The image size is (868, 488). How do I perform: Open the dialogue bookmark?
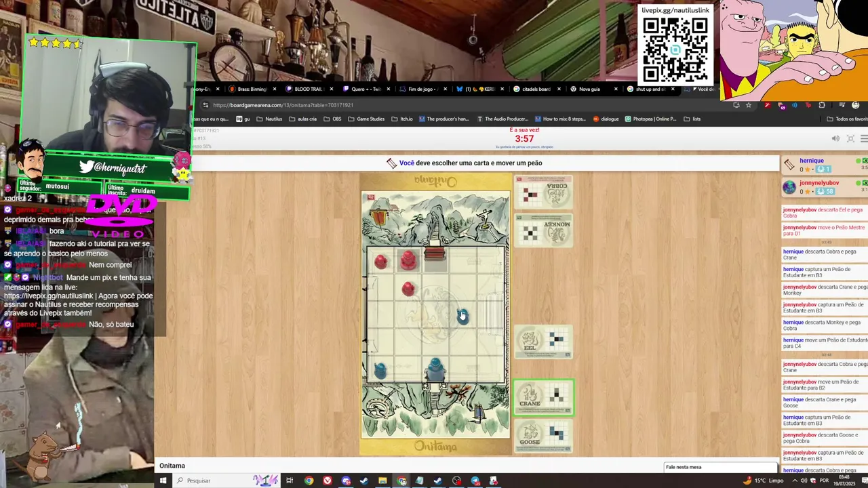point(606,119)
